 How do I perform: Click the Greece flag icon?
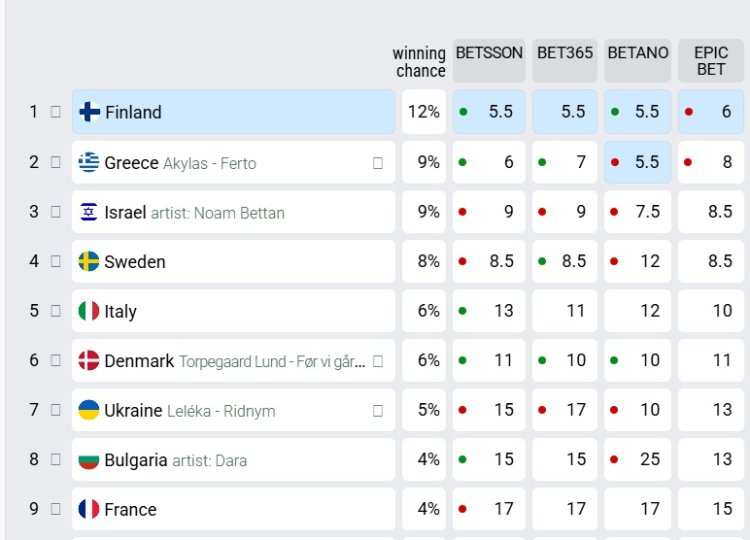click(89, 162)
